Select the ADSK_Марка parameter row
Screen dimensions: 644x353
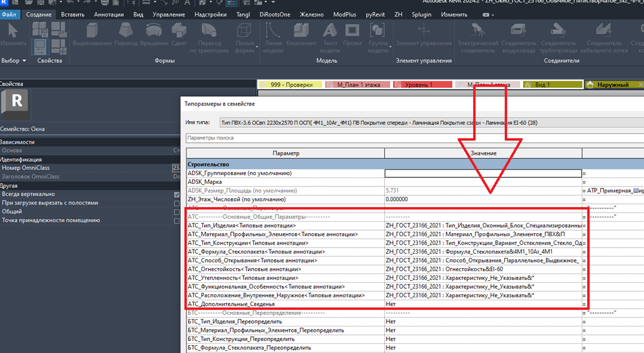pos(285,182)
